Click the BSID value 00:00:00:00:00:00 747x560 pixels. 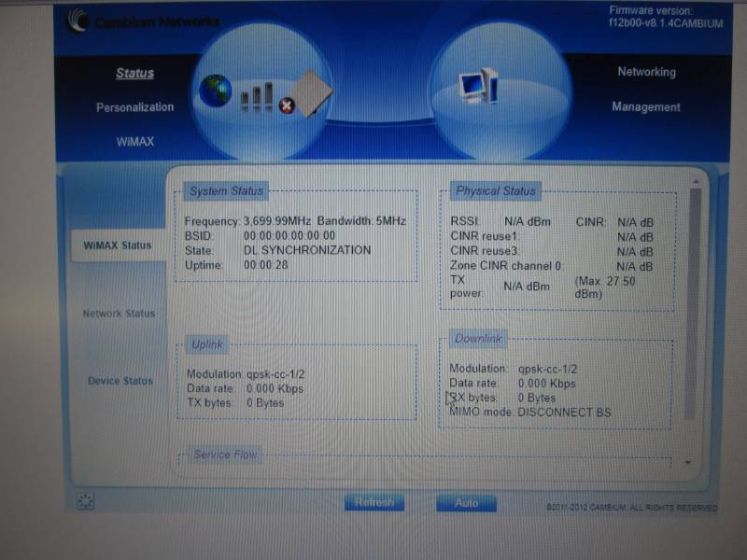point(289,236)
